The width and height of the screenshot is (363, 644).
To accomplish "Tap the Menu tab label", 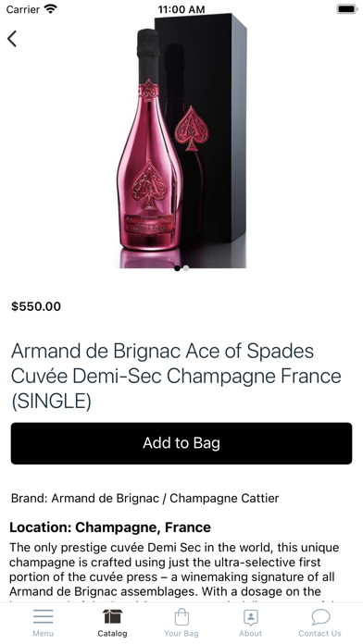I will pyautogui.click(x=44, y=633).
